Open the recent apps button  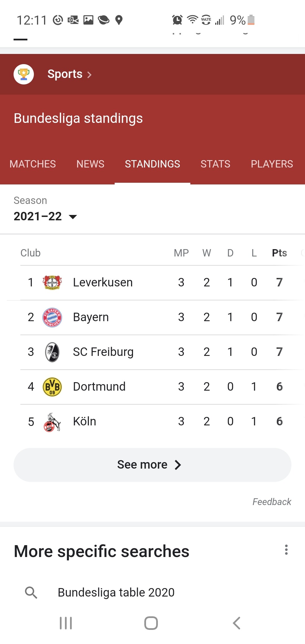coord(66,623)
